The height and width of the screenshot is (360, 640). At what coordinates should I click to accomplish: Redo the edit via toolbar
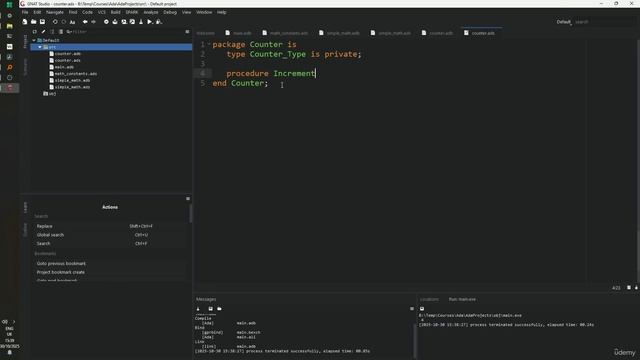64,22
